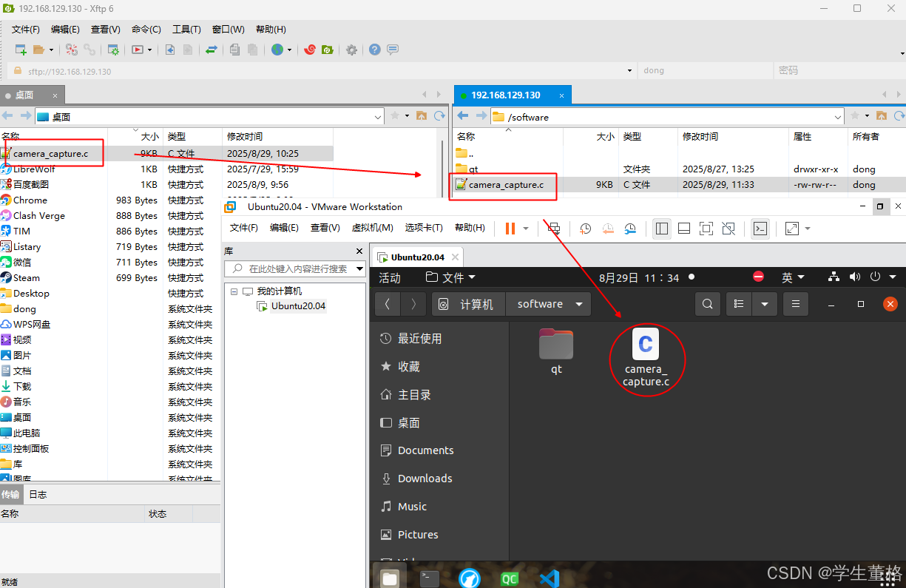Expand the software path bar dropdown
The width and height of the screenshot is (906, 588).
(x=578, y=304)
